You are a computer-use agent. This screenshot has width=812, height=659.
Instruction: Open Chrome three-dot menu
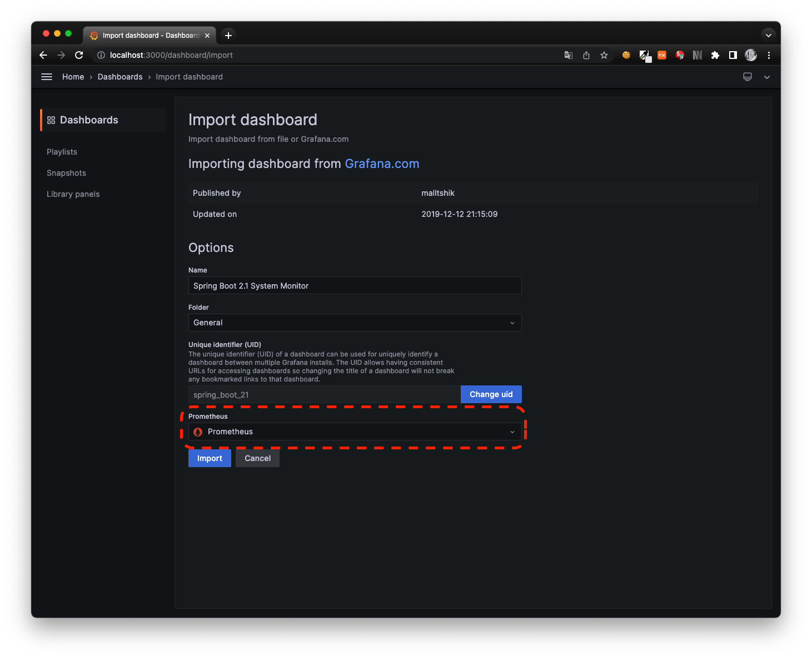click(x=769, y=55)
